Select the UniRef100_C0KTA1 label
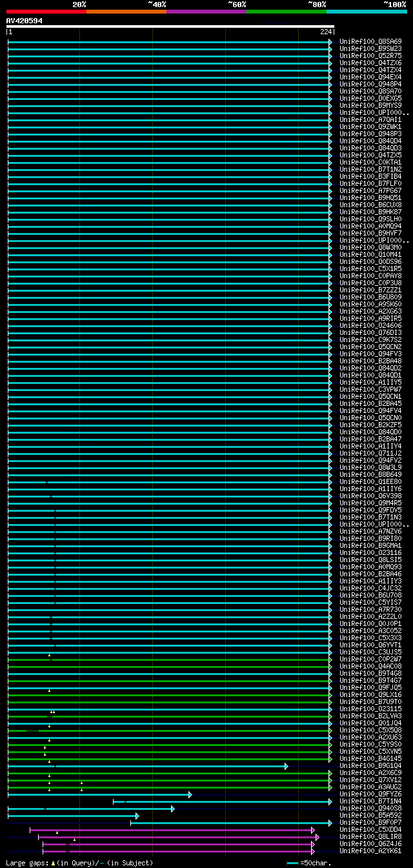The image size is (413, 868). [370, 162]
